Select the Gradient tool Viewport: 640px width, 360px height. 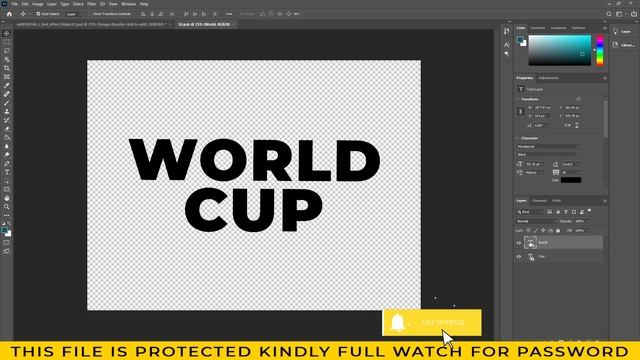point(7,137)
